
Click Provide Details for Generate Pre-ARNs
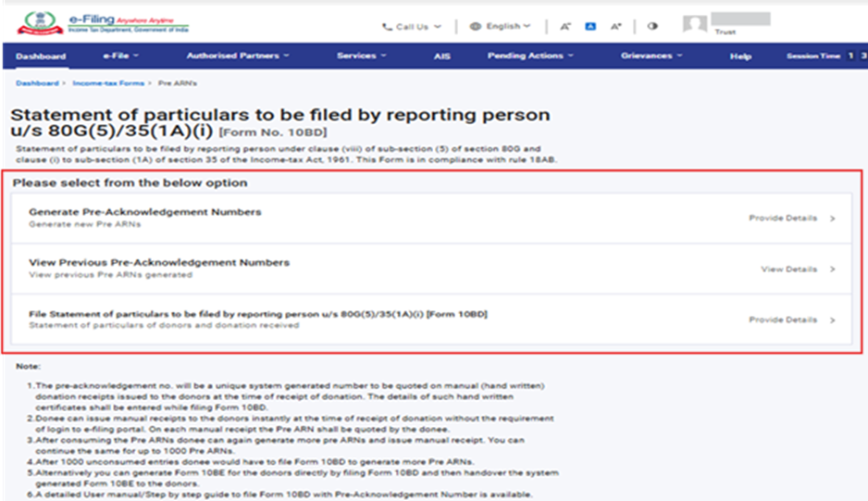[783, 218]
